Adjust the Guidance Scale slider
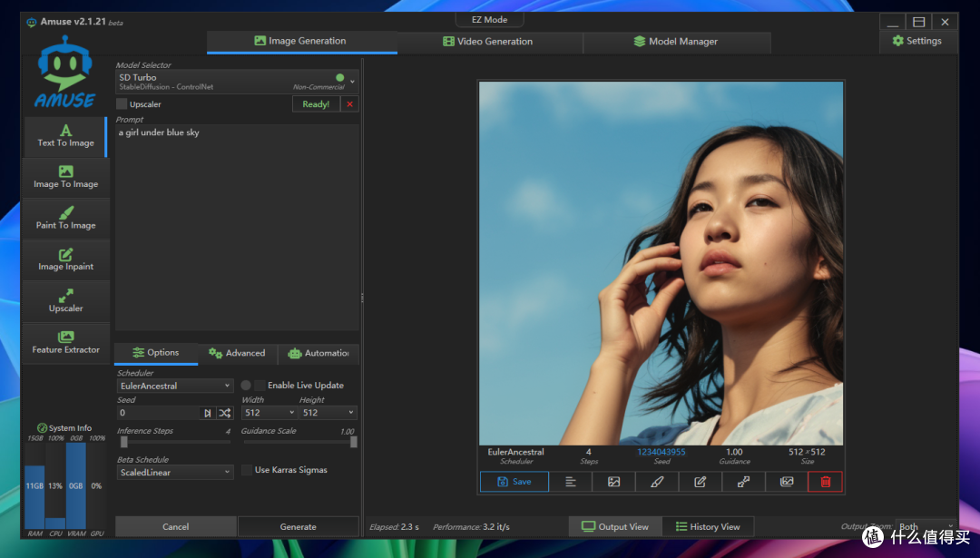This screenshot has height=558, width=980. (x=300, y=442)
